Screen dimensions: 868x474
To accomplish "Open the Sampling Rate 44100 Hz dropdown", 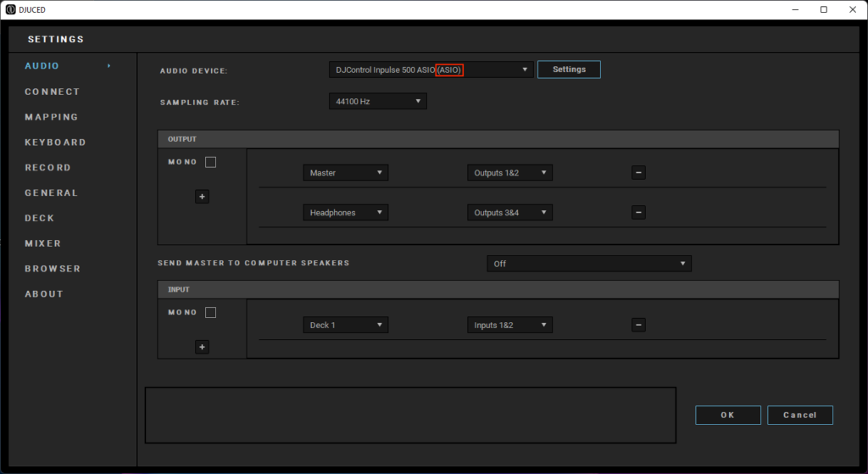I will (x=378, y=102).
